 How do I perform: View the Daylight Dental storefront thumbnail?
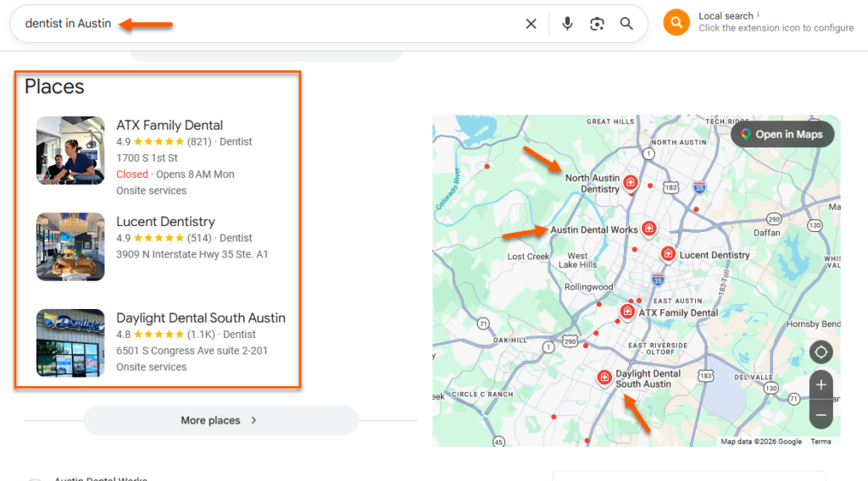pyautogui.click(x=70, y=343)
